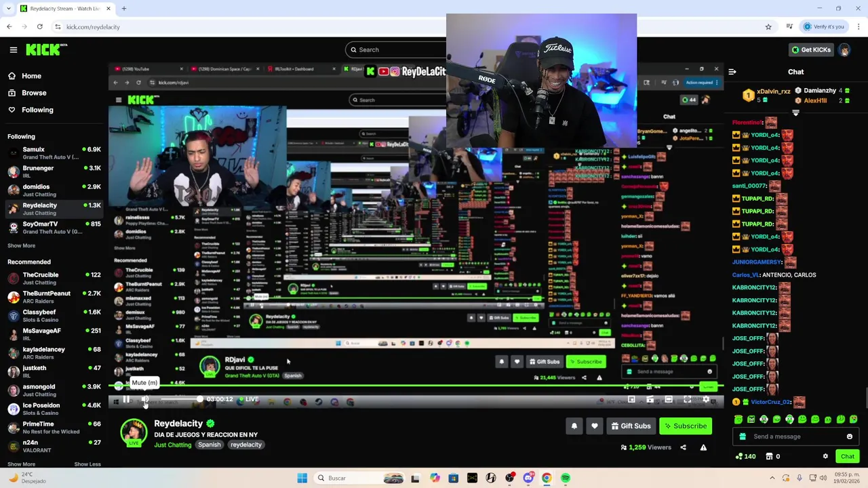Toggle notifications bell for Reydelacity
This screenshot has height=488, width=868.
coord(574,426)
